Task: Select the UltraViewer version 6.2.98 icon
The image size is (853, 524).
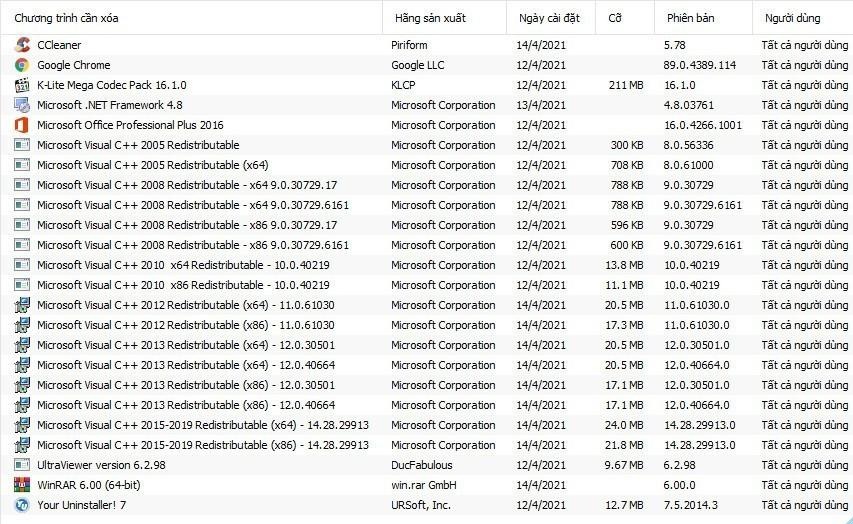Action: point(22,465)
